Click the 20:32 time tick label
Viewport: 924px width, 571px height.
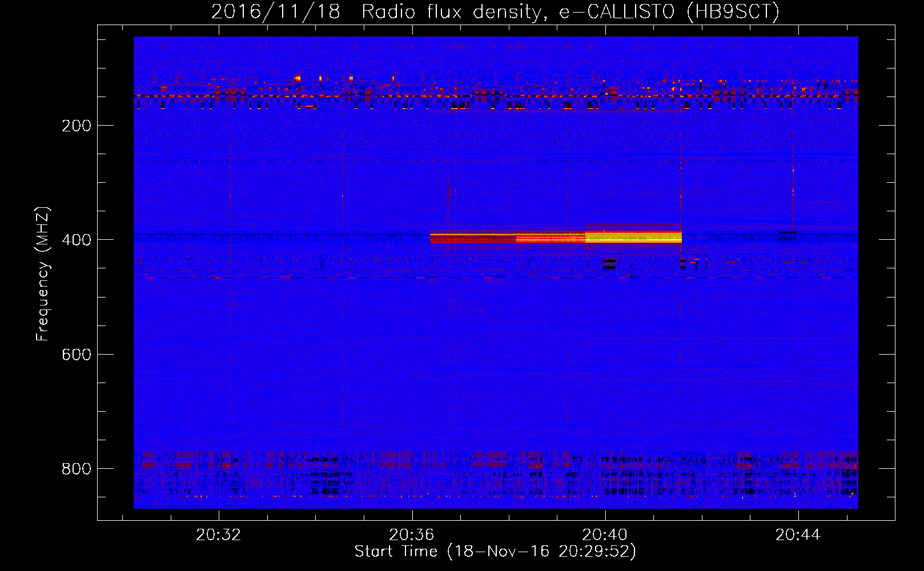click(x=219, y=534)
